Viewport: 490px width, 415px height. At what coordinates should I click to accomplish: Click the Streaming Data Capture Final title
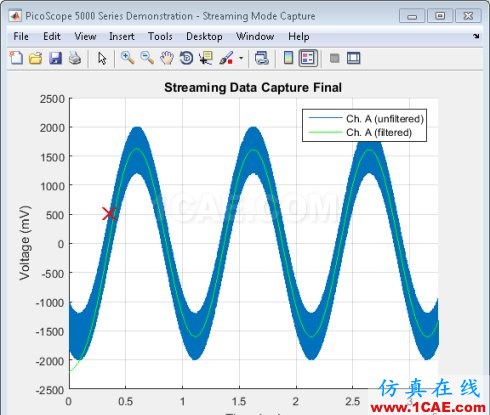(253, 87)
